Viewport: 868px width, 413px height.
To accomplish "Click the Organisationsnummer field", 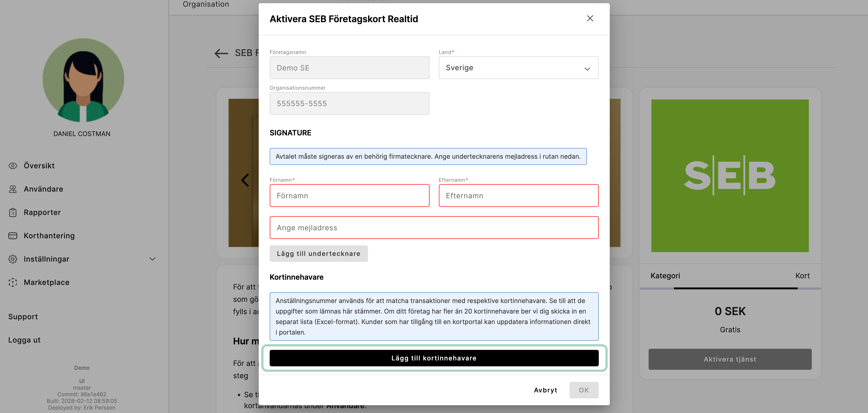I will [349, 104].
